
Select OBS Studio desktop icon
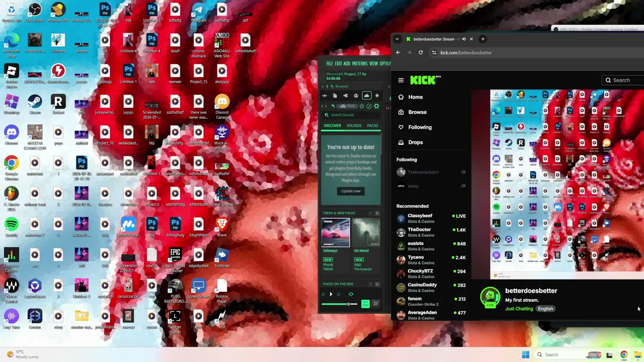click(x=35, y=13)
